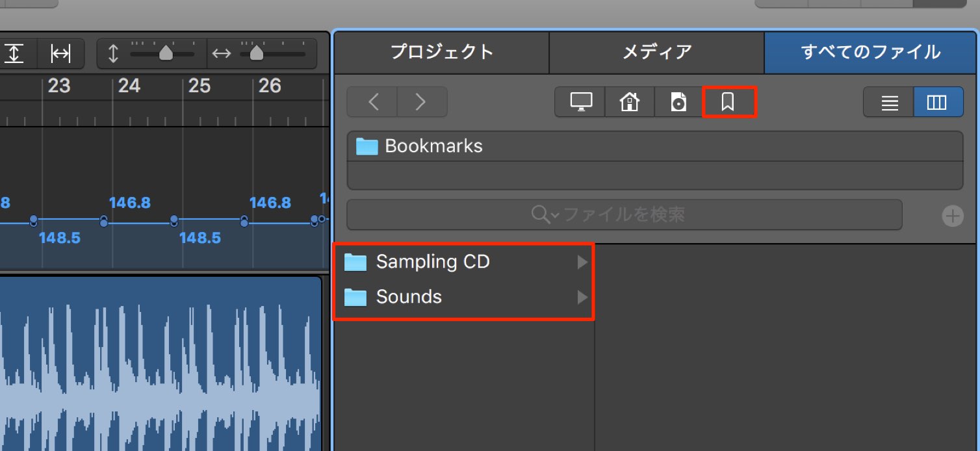This screenshot has width=980, height=451.
Task: Select the Sampling CD folder
Action: click(464, 262)
